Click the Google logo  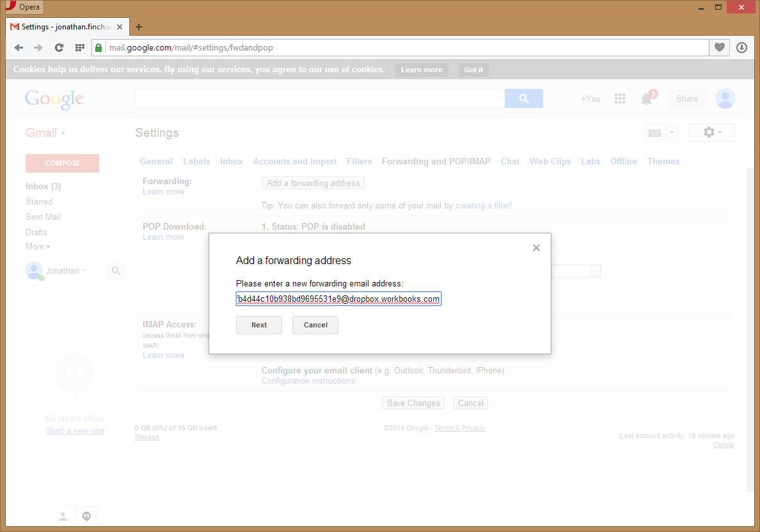click(54, 99)
